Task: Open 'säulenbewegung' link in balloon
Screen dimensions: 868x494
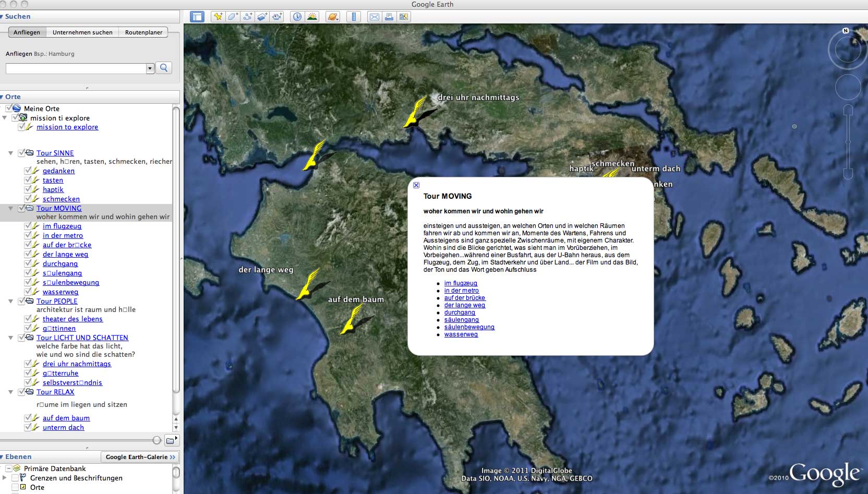Action: (469, 327)
